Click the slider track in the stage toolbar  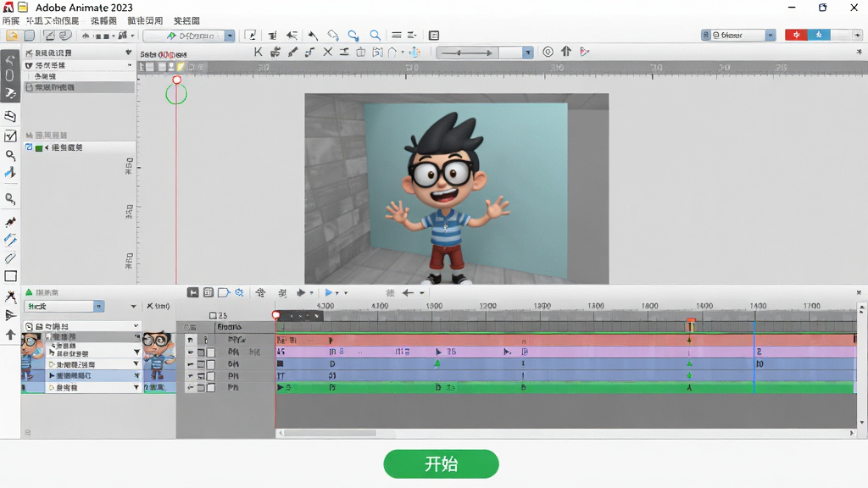pos(468,53)
